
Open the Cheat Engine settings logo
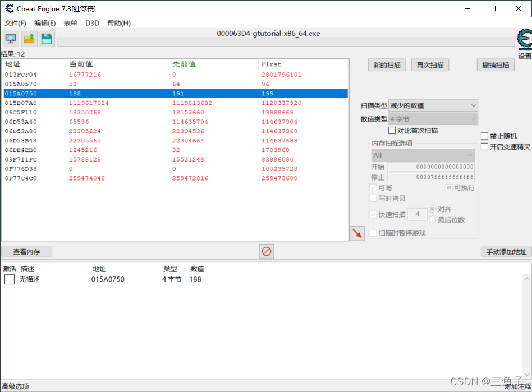[525, 39]
